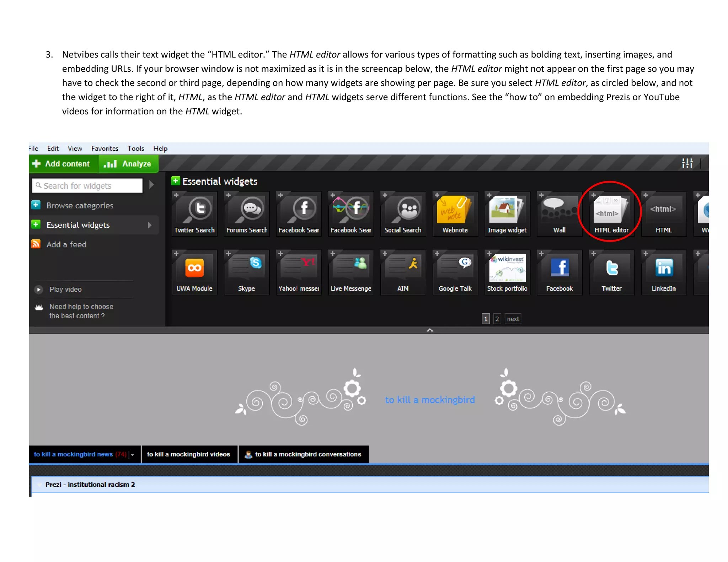Select the Wall widget

[559, 214]
